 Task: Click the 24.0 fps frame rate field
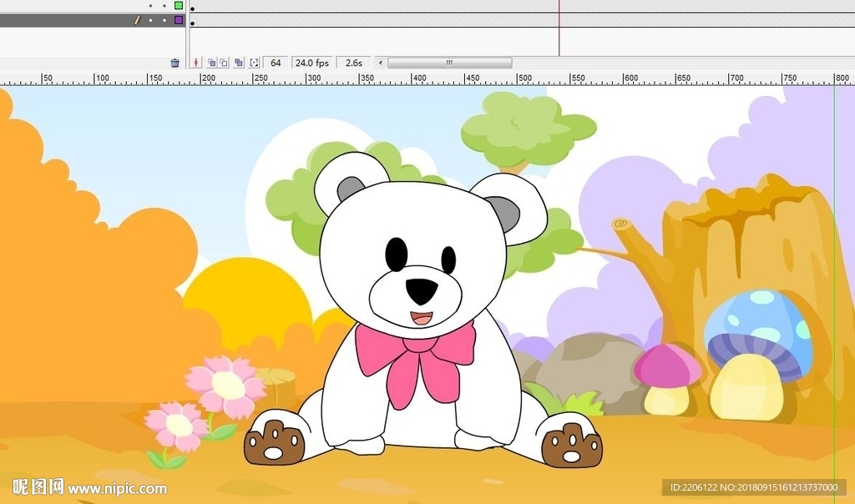click(312, 63)
